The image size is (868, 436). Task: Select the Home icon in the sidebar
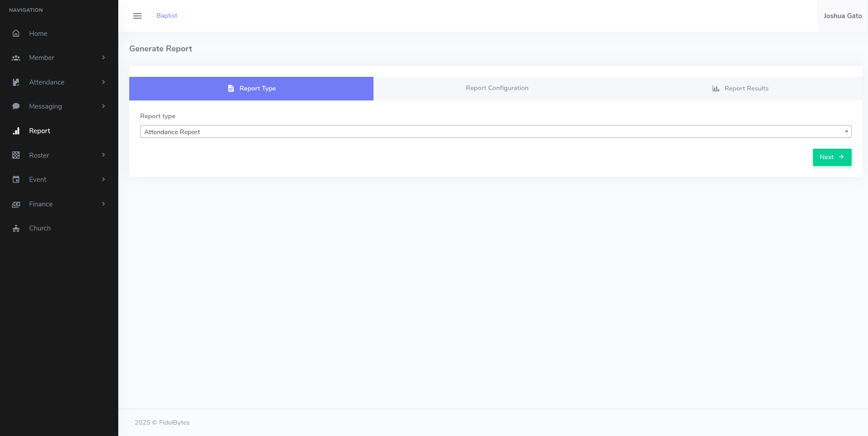point(16,33)
